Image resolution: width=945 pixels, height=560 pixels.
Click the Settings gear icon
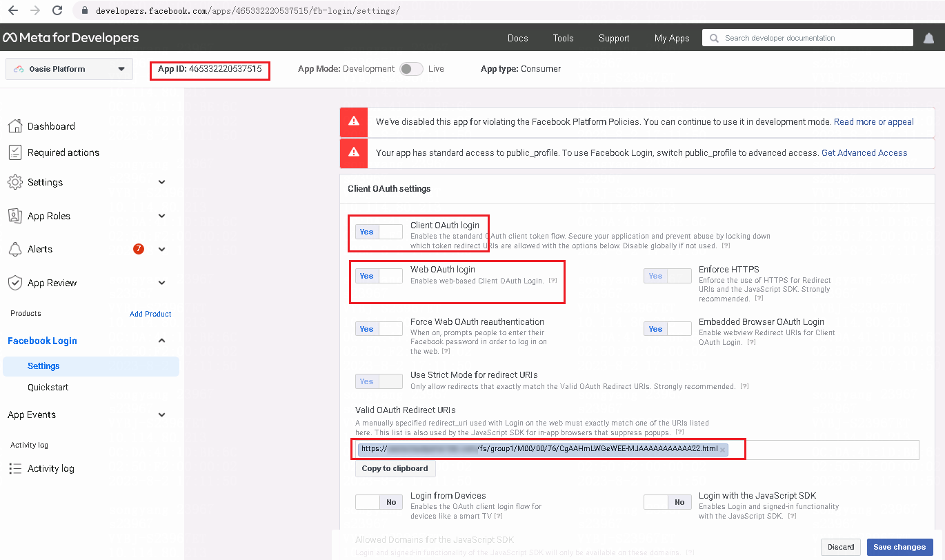click(14, 182)
